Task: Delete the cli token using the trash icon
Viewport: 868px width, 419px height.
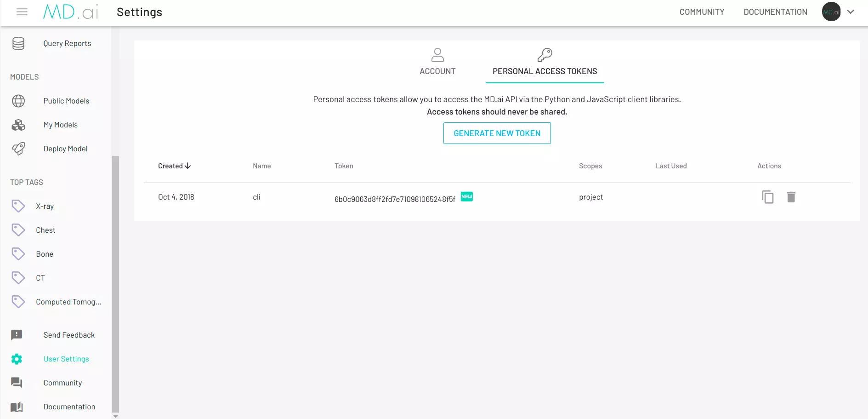Action: pos(791,197)
